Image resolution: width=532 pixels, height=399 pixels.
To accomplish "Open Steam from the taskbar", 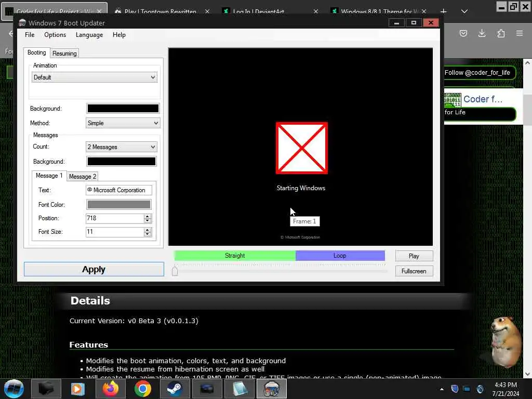I will pos(175,389).
